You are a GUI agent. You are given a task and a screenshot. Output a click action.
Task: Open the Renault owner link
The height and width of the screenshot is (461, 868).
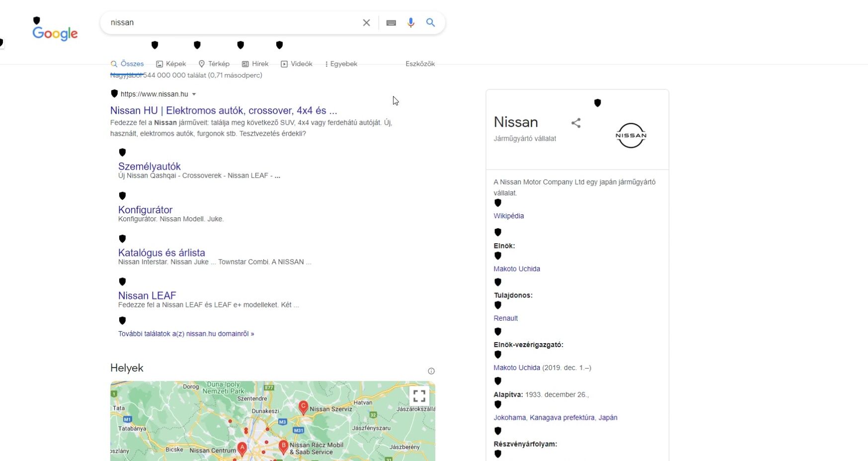(x=506, y=318)
